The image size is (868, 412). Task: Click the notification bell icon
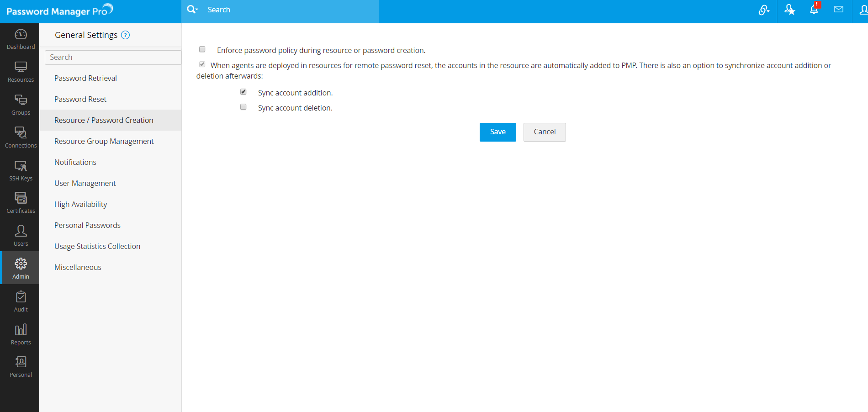coord(814,10)
